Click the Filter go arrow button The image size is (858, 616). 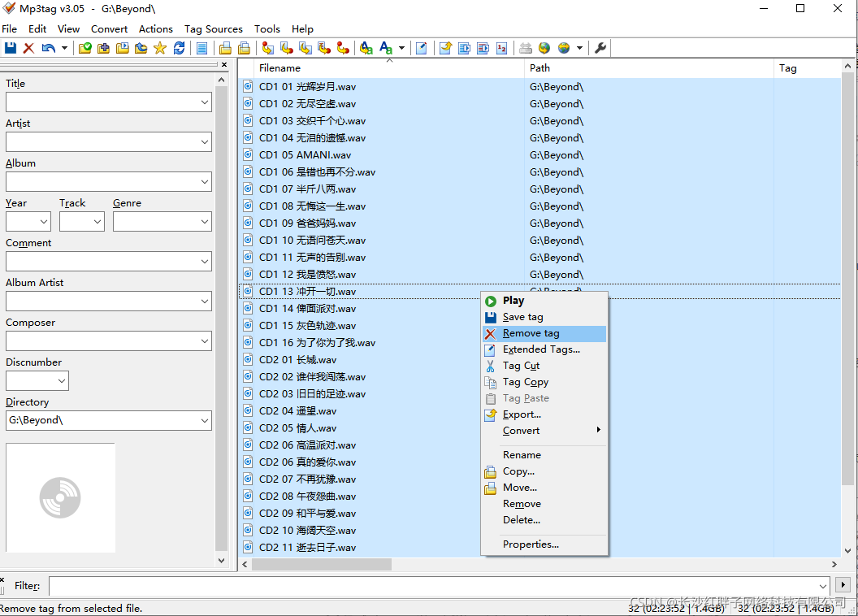(x=843, y=585)
